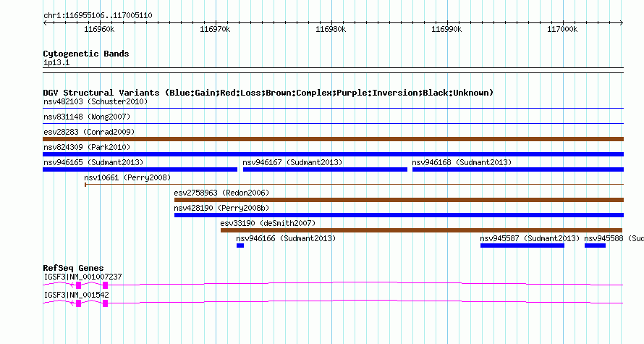The height and width of the screenshot is (344, 644).
Task: Click the second exon box of NM_001007237
Action: click(x=105, y=285)
